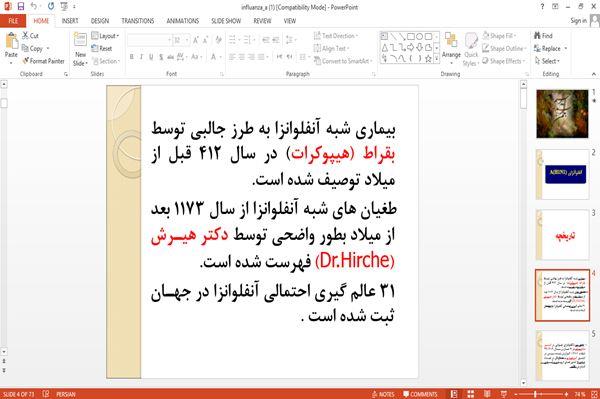Switch to the ANIMATIONS tab

(x=183, y=21)
